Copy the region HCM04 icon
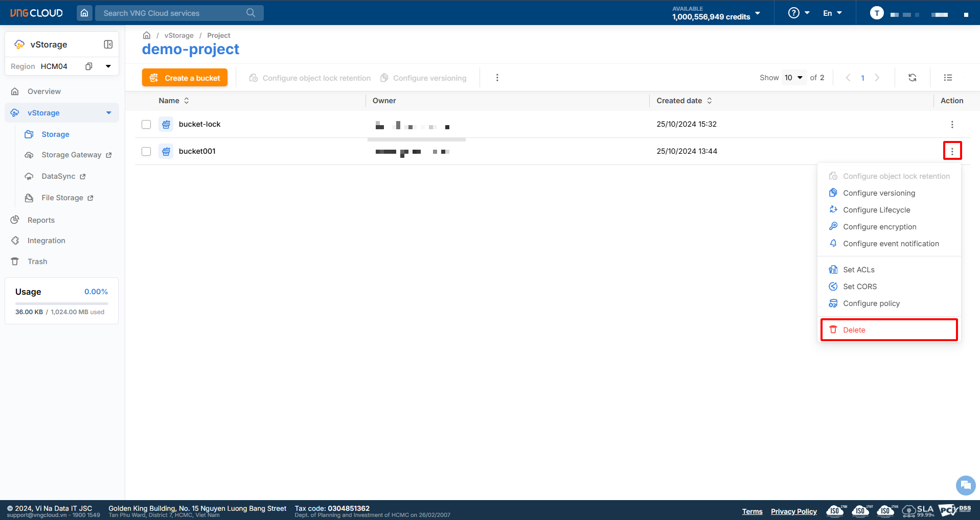The height and width of the screenshot is (520, 980). pyautogui.click(x=89, y=66)
